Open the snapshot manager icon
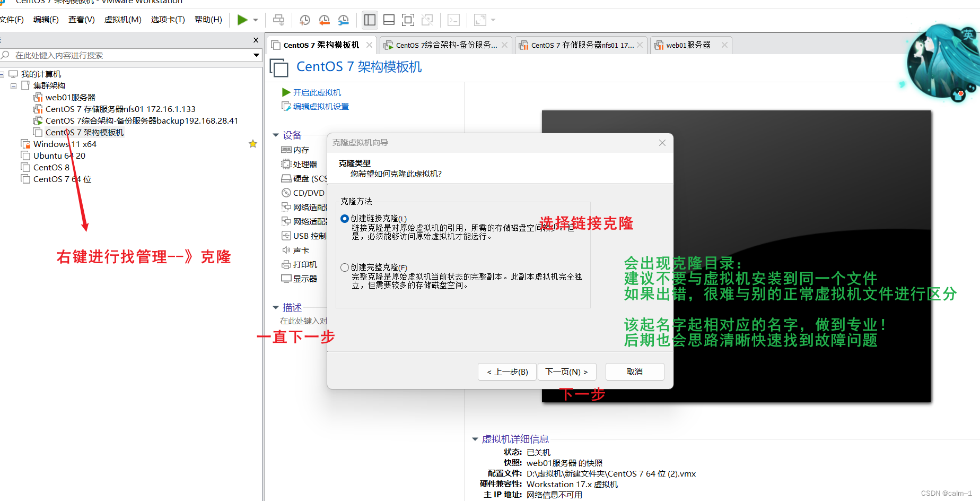The width and height of the screenshot is (980, 501). (x=344, y=20)
